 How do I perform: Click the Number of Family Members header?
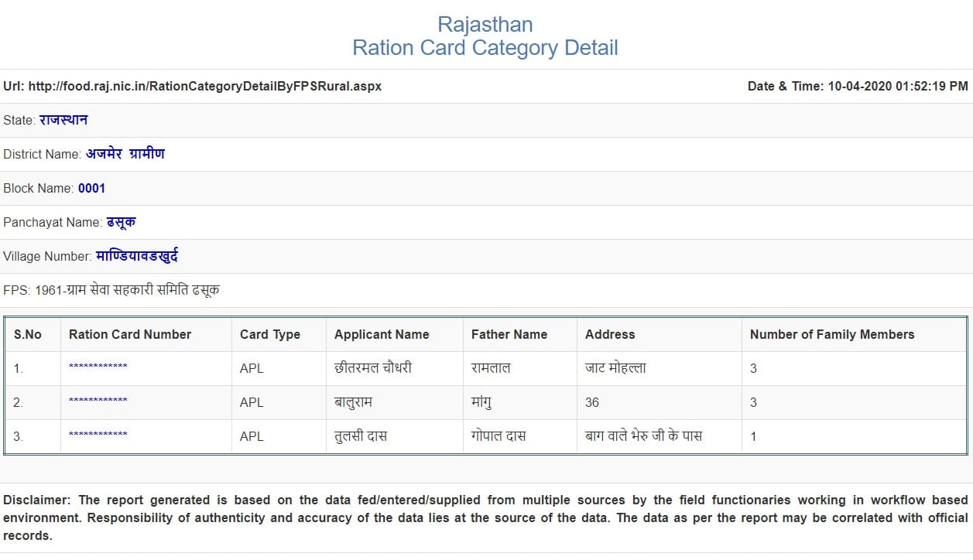[831, 334]
